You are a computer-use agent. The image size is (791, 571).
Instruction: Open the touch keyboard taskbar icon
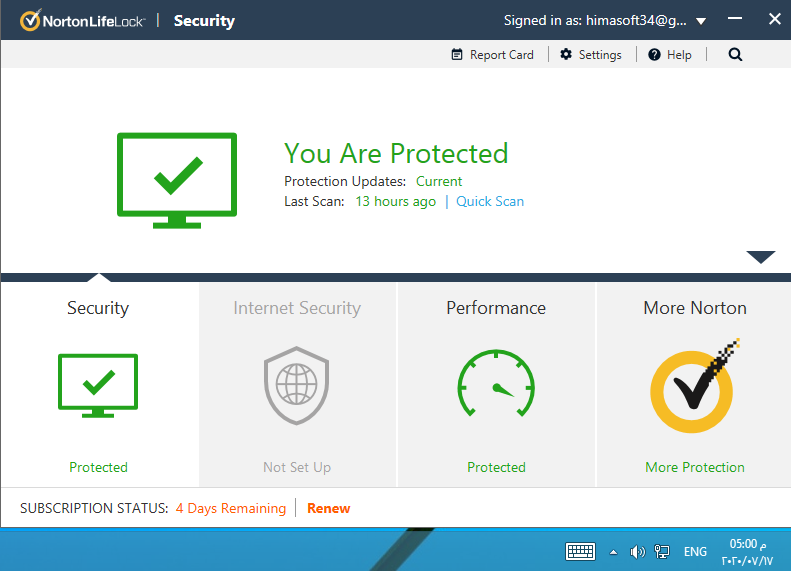coord(580,551)
